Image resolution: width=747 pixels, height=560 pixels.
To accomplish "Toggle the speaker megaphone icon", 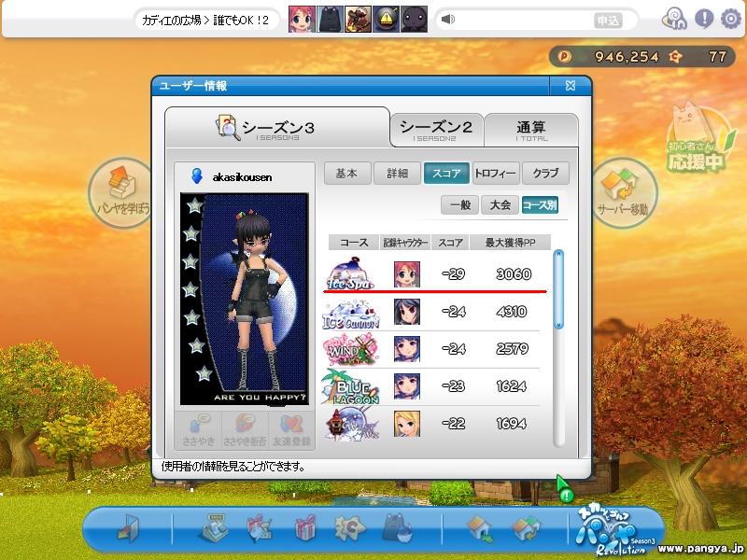I will pos(448,20).
